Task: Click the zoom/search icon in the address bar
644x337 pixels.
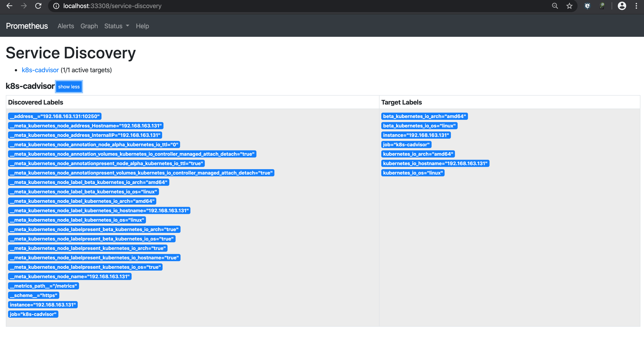Action: click(x=555, y=6)
